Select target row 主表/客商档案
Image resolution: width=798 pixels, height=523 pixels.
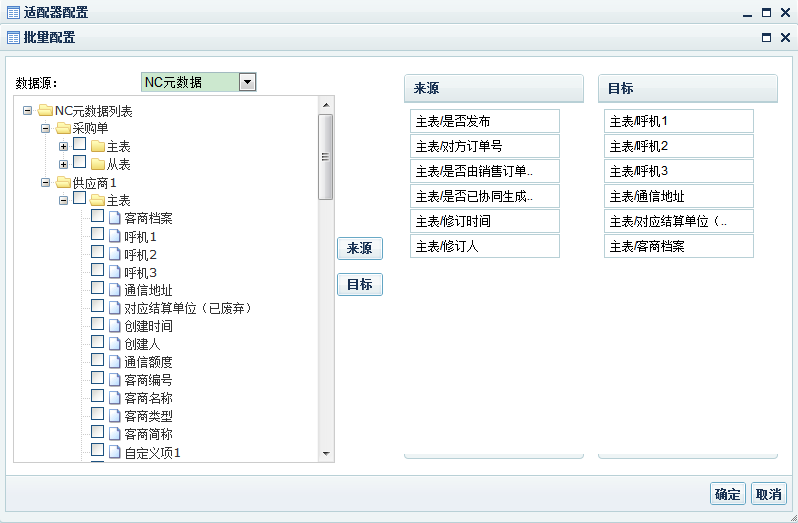coord(678,246)
